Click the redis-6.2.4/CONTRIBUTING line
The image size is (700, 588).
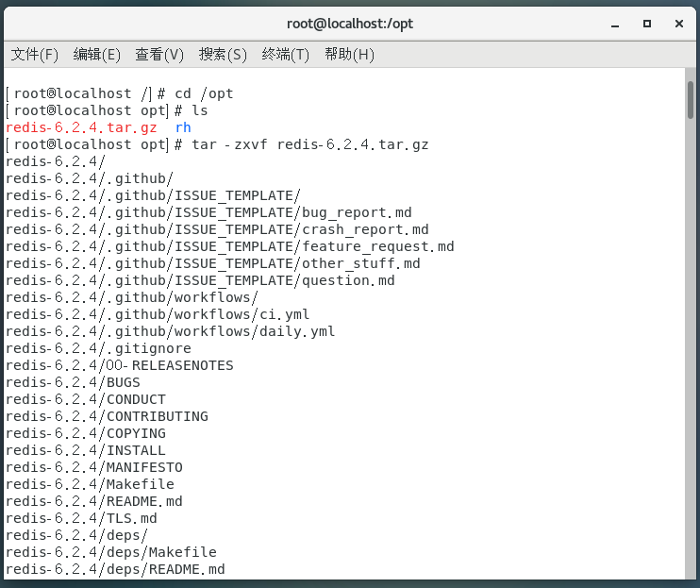coord(107,416)
